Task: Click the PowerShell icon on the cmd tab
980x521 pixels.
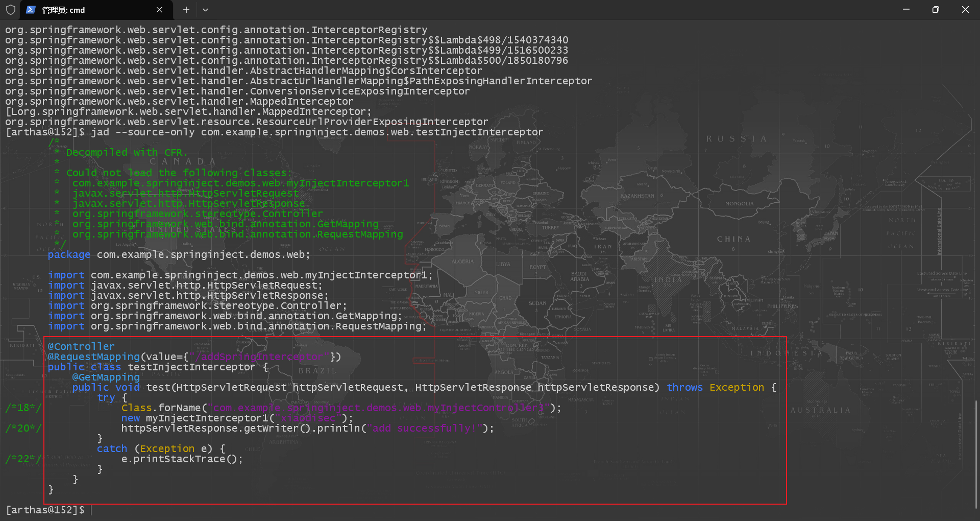Action: pyautogui.click(x=31, y=10)
